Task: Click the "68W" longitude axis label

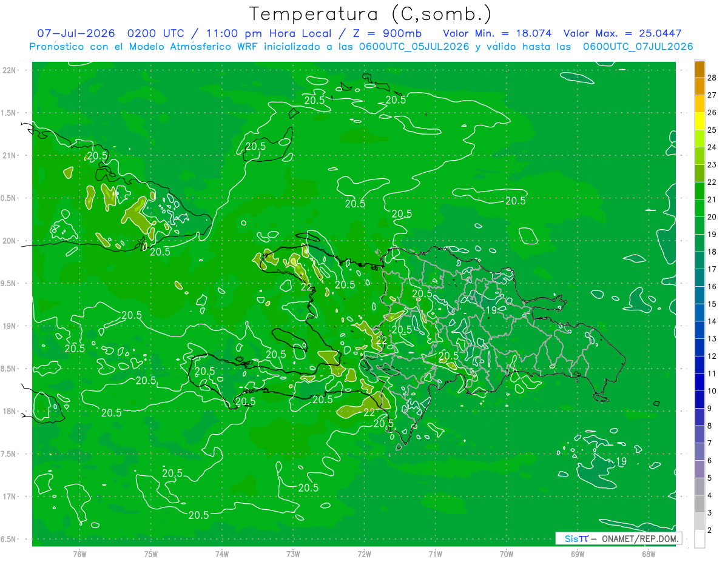Action: pos(649,554)
